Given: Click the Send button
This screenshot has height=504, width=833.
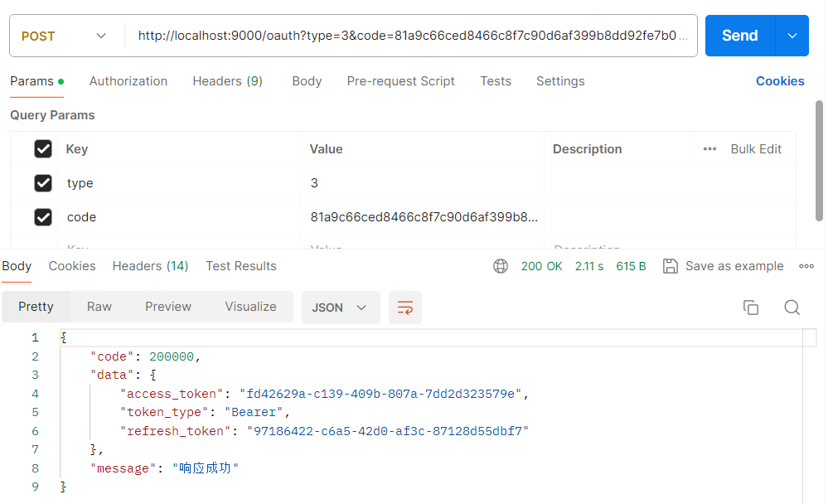Looking at the screenshot, I should coord(739,36).
